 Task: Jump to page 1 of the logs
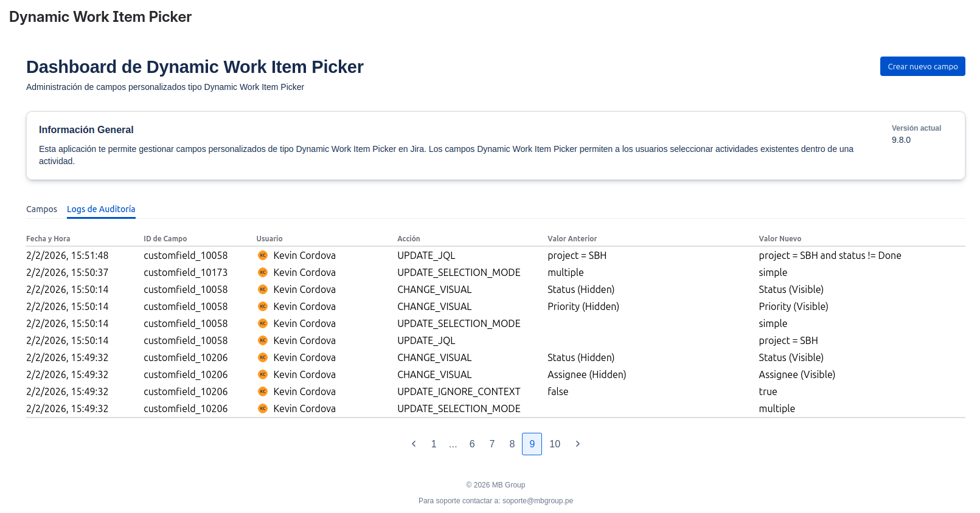434,444
